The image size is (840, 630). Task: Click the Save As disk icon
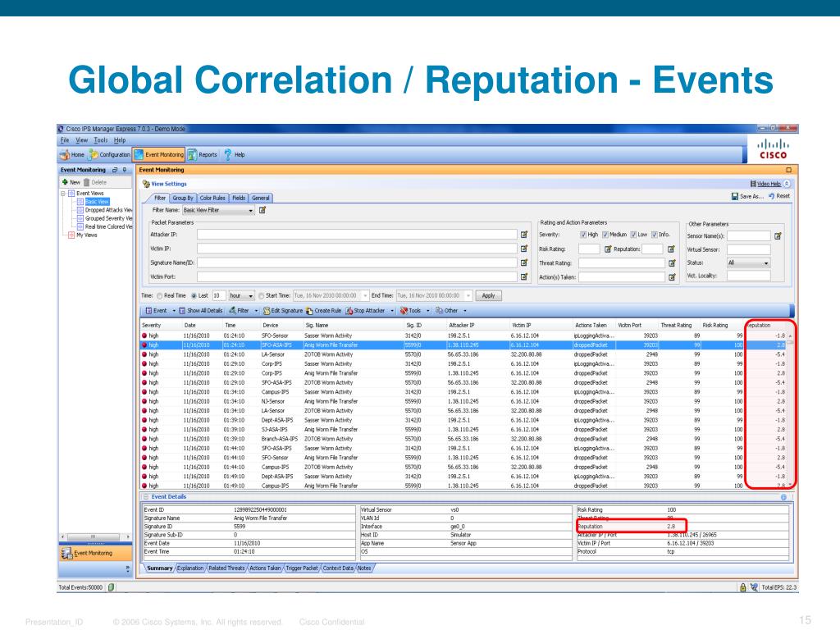coord(735,197)
